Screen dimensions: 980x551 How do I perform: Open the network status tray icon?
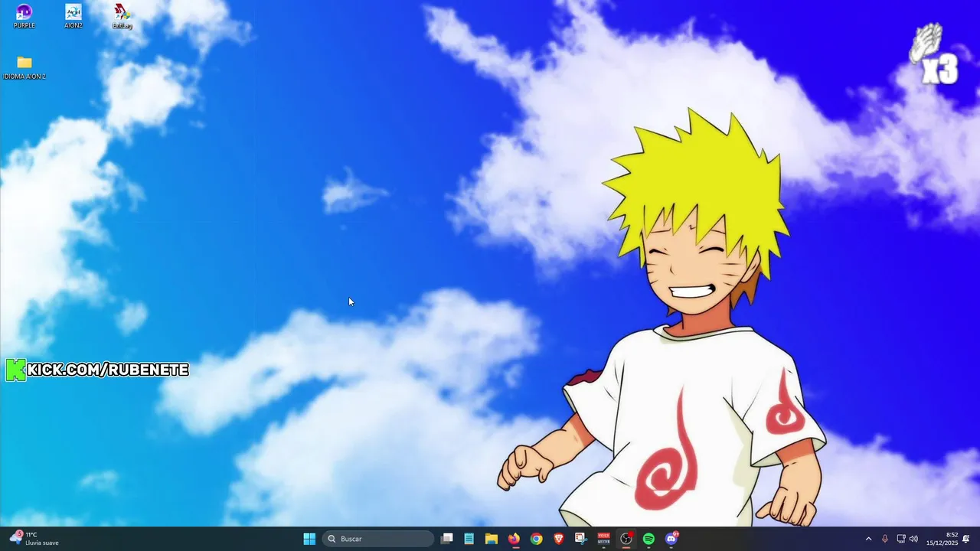tap(901, 539)
